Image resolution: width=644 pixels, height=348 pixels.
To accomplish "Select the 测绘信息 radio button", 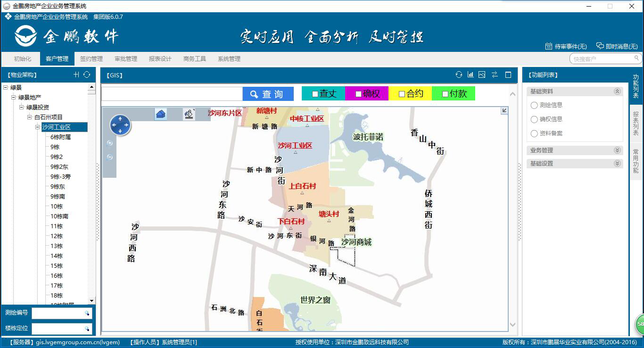I will tap(534, 105).
